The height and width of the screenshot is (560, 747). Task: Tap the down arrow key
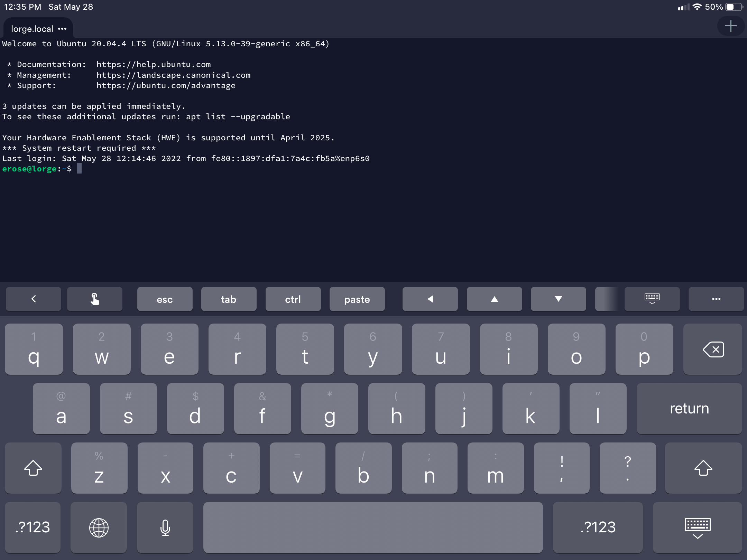click(x=559, y=299)
